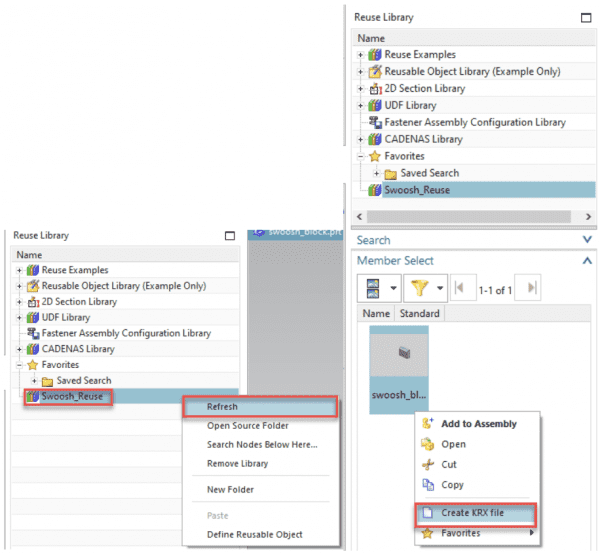Go to the first page of members

click(x=463, y=287)
